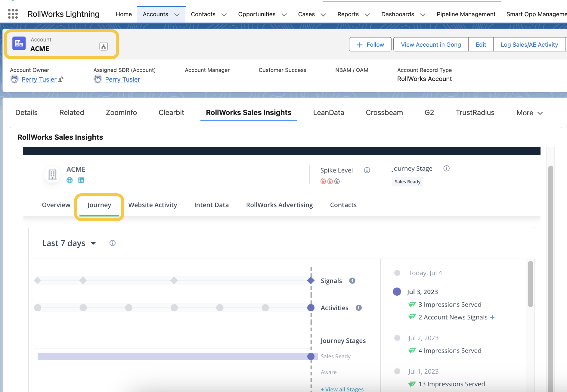Viewport: 567px width, 392px height.
Task: Click the Sales Ready journey stage bar
Action: (175, 356)
